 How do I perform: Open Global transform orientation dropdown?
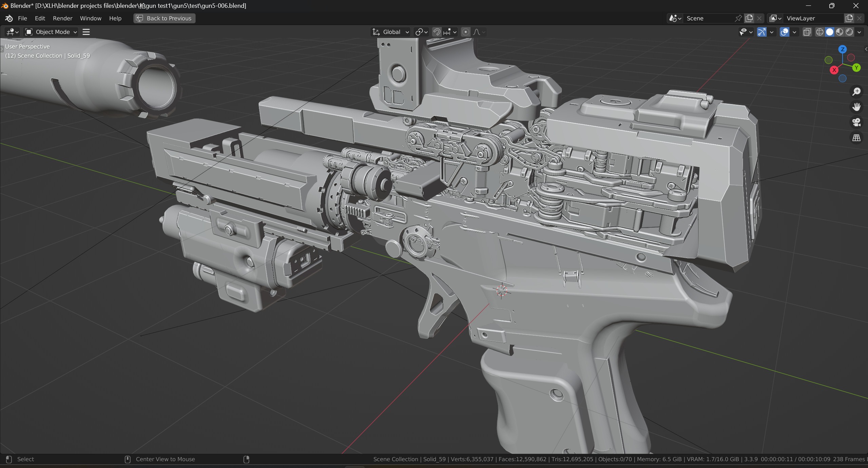[x=391, y=32]
